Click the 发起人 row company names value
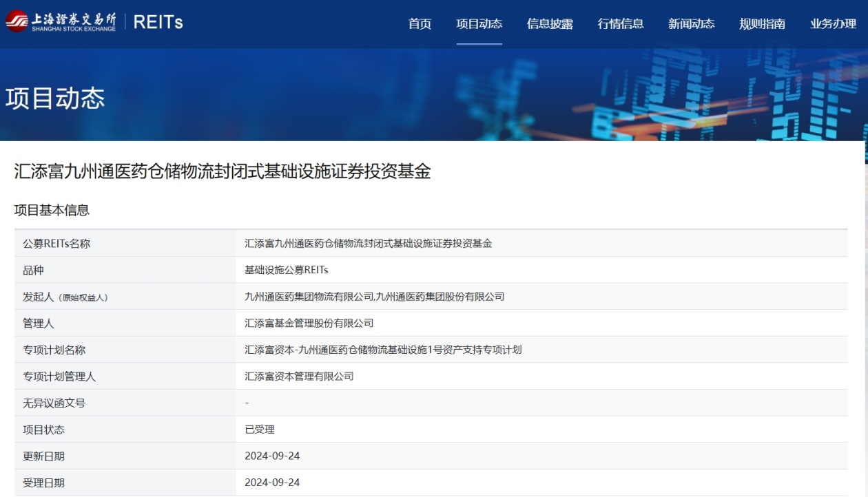Viewport: 868px width, 497px height. pyautogui.click(x=374, y=297)
